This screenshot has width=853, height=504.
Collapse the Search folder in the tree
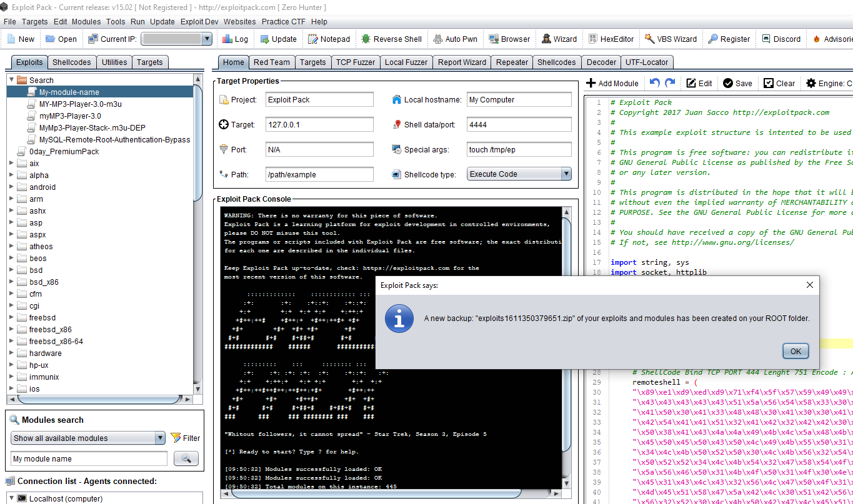[x=12, y=80]
